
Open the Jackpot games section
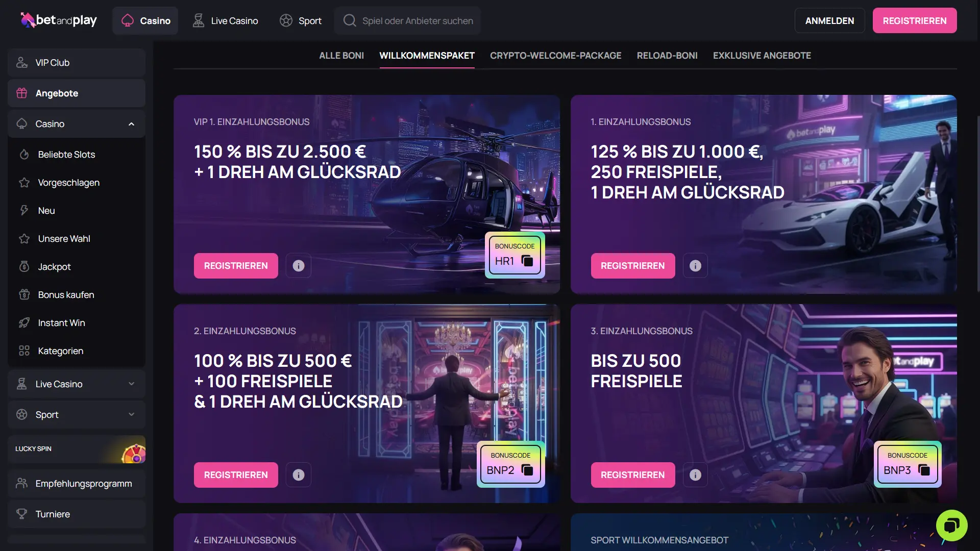point(24,266)
